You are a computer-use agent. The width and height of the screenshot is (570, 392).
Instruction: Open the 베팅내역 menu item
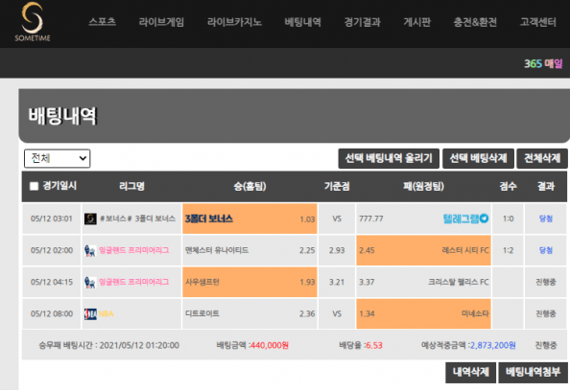pos(303,22)
